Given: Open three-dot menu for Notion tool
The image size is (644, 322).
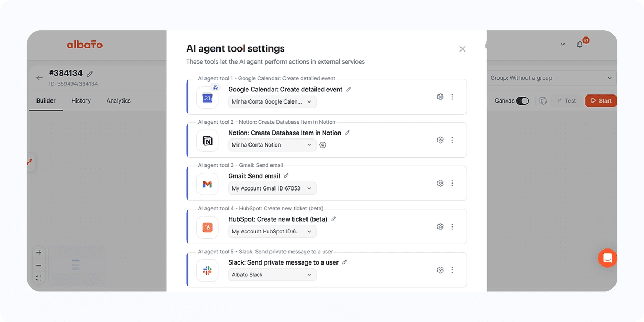Looking at the screenshot, I should pos(452,140).
